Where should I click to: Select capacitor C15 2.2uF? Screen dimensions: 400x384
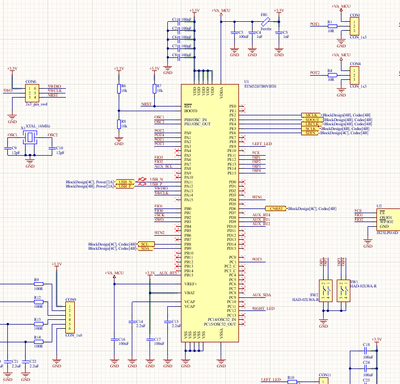pyautogui.click(x=168, y=322)
